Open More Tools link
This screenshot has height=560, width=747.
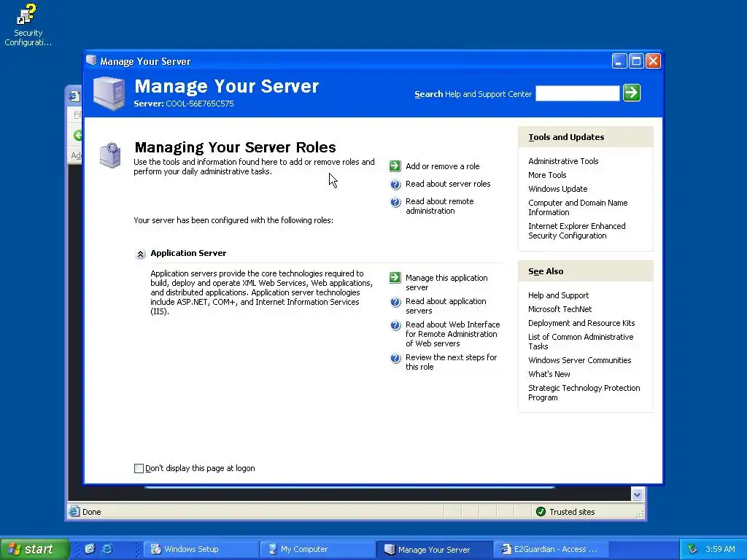[547, 175]
